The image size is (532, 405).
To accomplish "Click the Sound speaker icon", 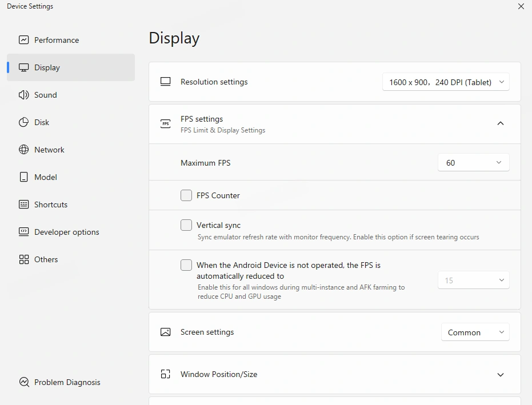I will click(23, 95).
